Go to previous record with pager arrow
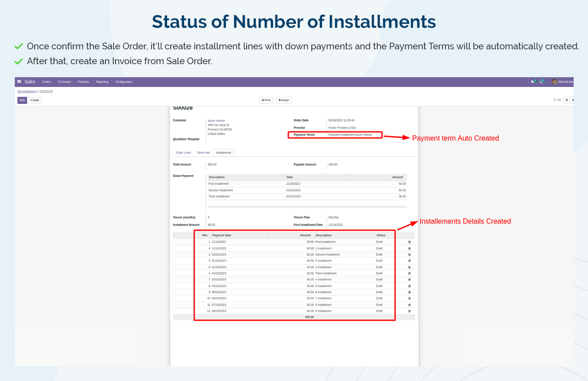This screenshot has height=381, width=588. [567, 100]
